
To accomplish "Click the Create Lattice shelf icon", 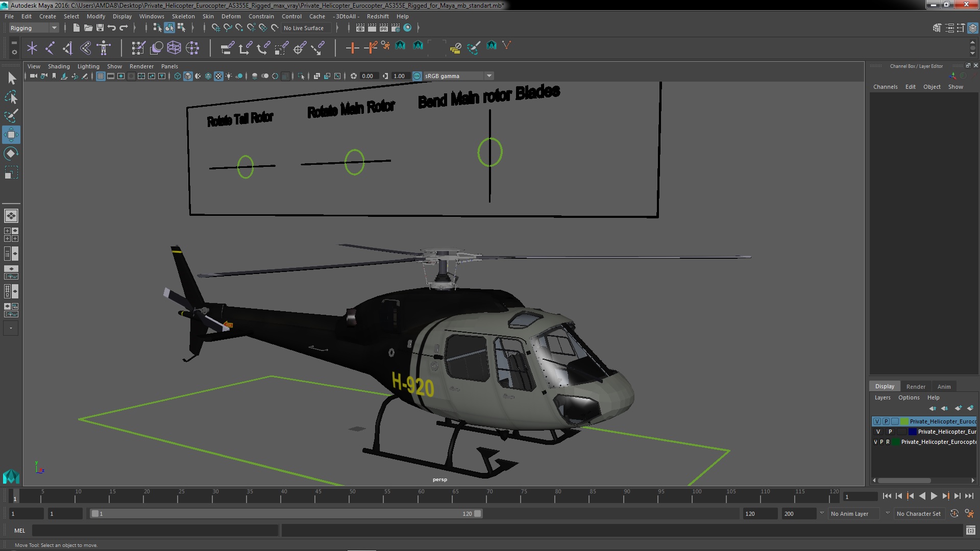I will coord(174,48).
